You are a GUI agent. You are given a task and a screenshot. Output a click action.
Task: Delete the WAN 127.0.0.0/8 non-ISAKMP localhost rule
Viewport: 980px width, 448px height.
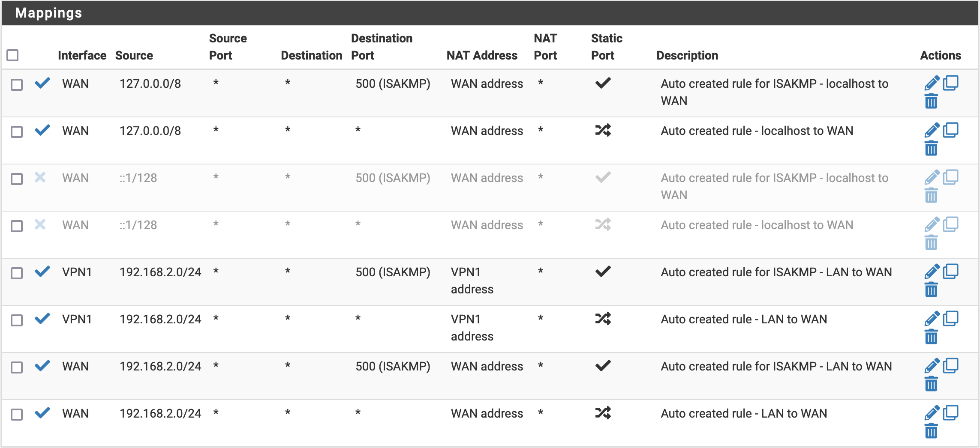pos(931,149)
